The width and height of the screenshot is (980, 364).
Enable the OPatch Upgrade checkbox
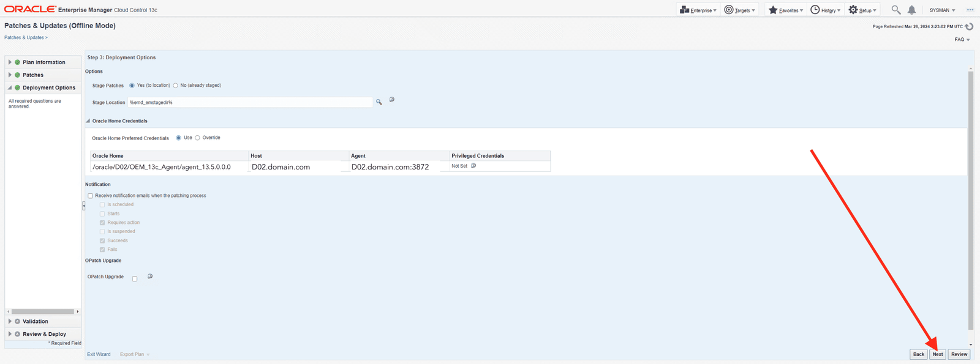135,279
